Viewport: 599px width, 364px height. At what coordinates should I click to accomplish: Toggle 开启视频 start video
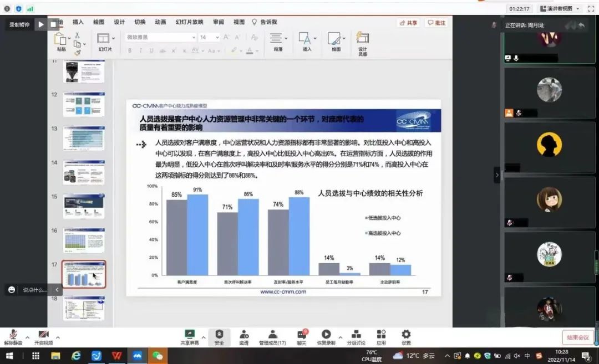click(44, 337)
